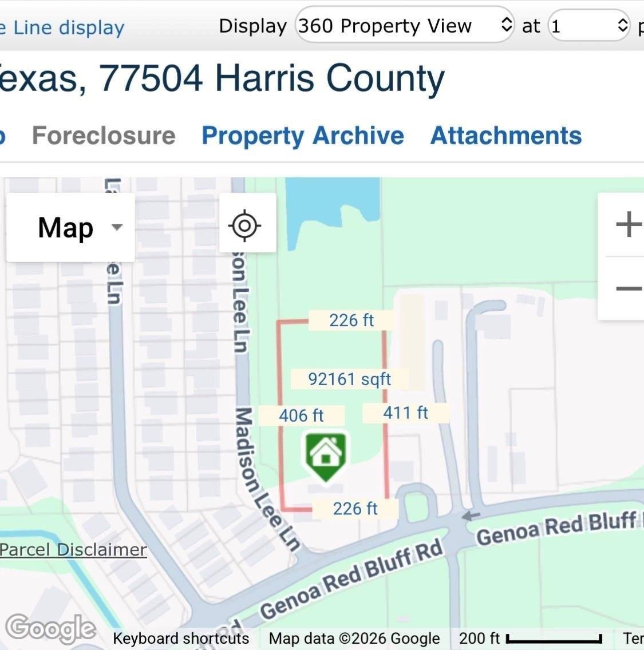
Task: Open the Line display link
Action: click(62, 28)
